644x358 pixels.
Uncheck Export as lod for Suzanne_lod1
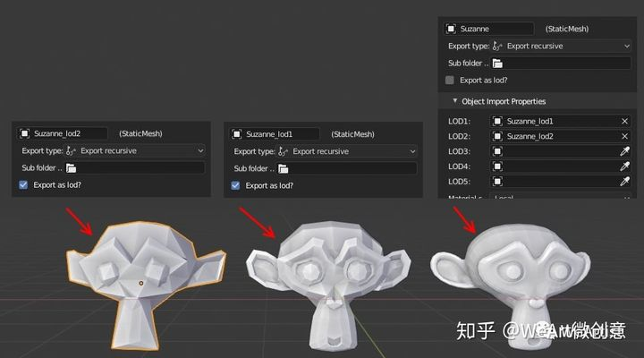click(235, 185)
